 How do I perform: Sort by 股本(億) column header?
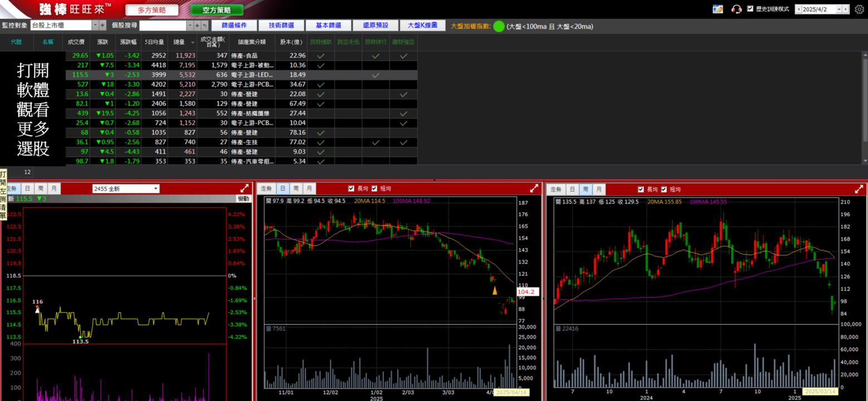click(x=291, y=42)
